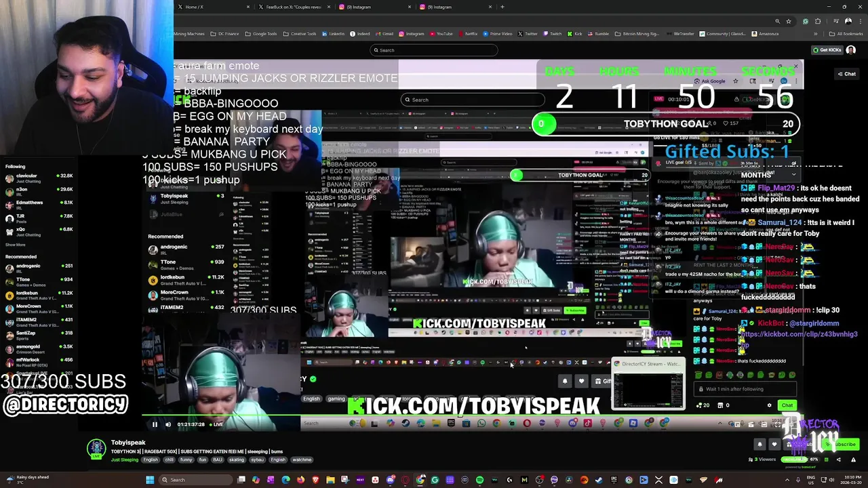Viewport: 868px width, 488px height.
Task: Select the skating stream tag
Action: point(237,460)
